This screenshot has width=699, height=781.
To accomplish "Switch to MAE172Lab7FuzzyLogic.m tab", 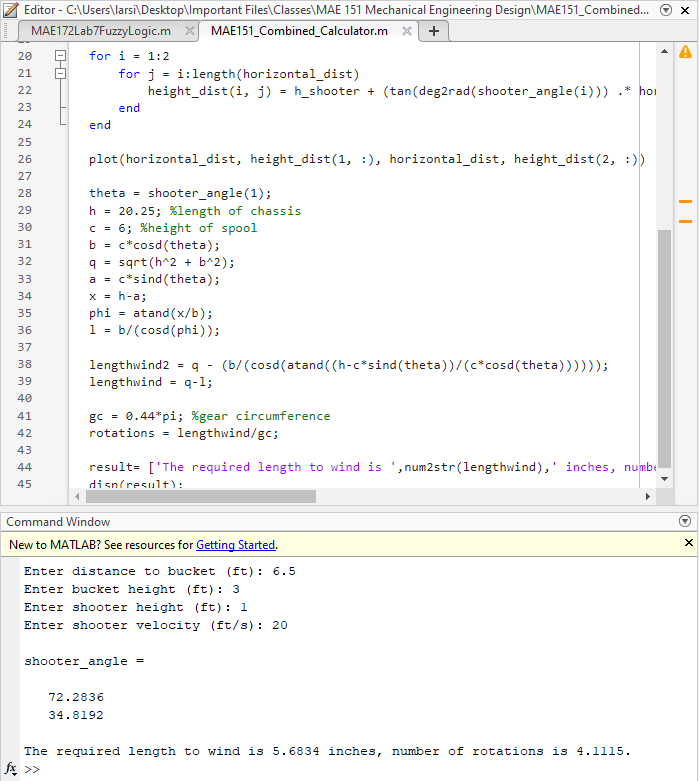I will click(x=100, y=31).
